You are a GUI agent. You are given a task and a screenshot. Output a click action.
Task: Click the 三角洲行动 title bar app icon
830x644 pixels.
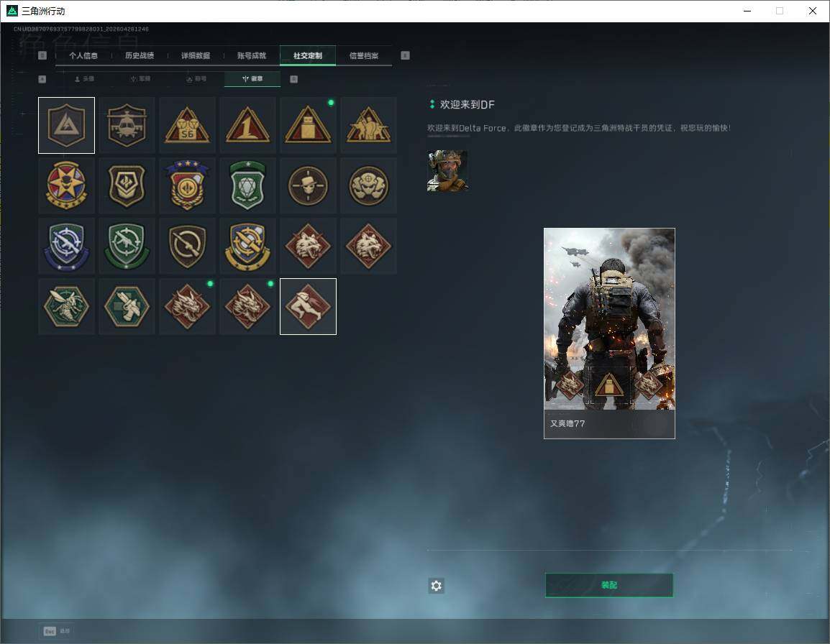click(x=12, y=11)
